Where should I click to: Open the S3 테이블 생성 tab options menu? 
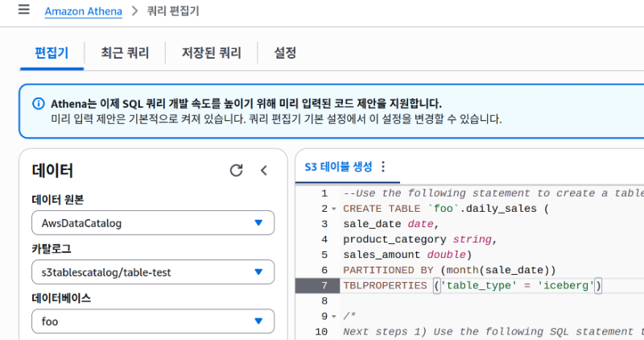(x=383, y=167)
